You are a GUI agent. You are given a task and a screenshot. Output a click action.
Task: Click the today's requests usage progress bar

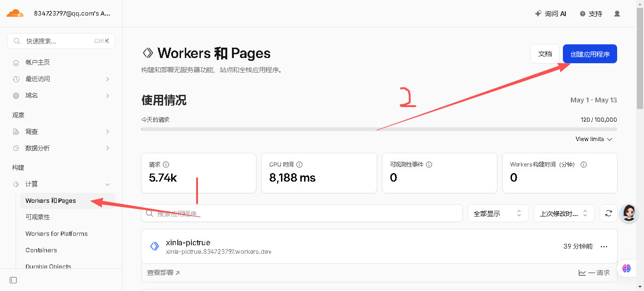pyautogui.click(x=379, y=129)
